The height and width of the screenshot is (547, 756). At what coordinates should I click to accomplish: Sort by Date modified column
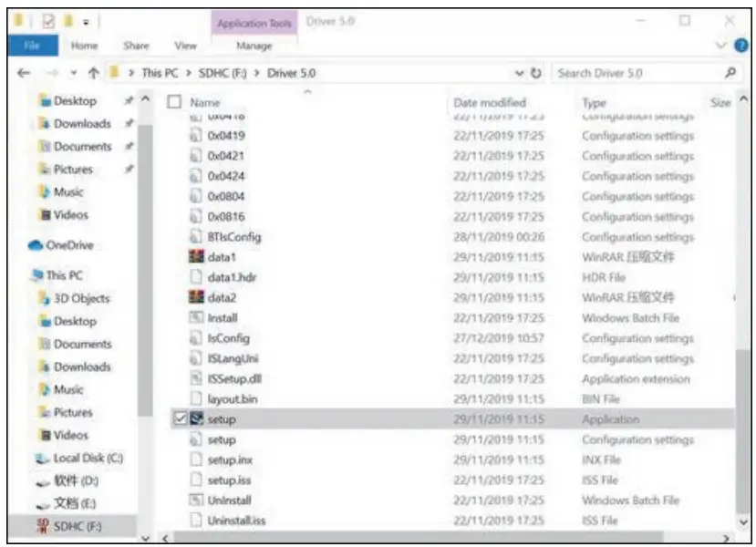[x=490, y=103]
